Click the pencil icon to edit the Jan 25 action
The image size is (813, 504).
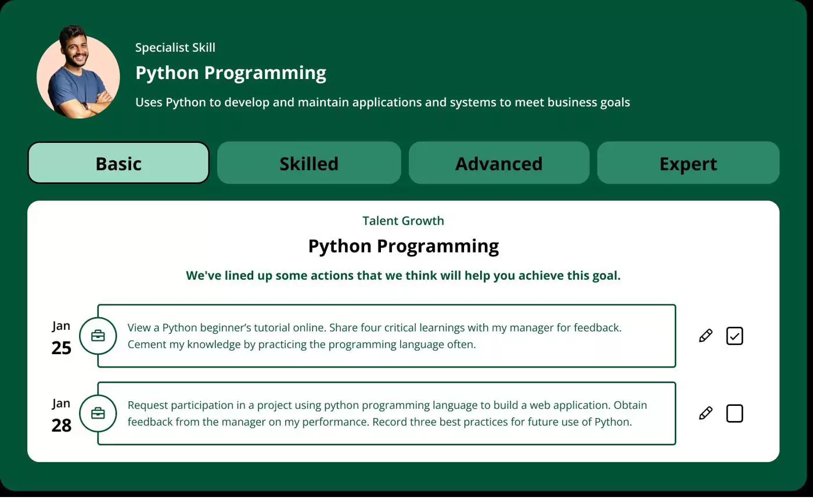coord(706,336)
